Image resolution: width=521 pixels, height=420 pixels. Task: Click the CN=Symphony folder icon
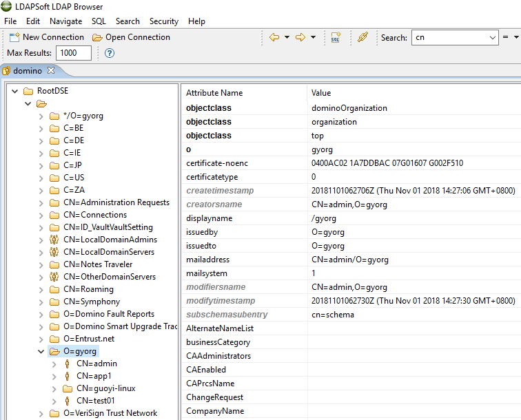point(54,302)
